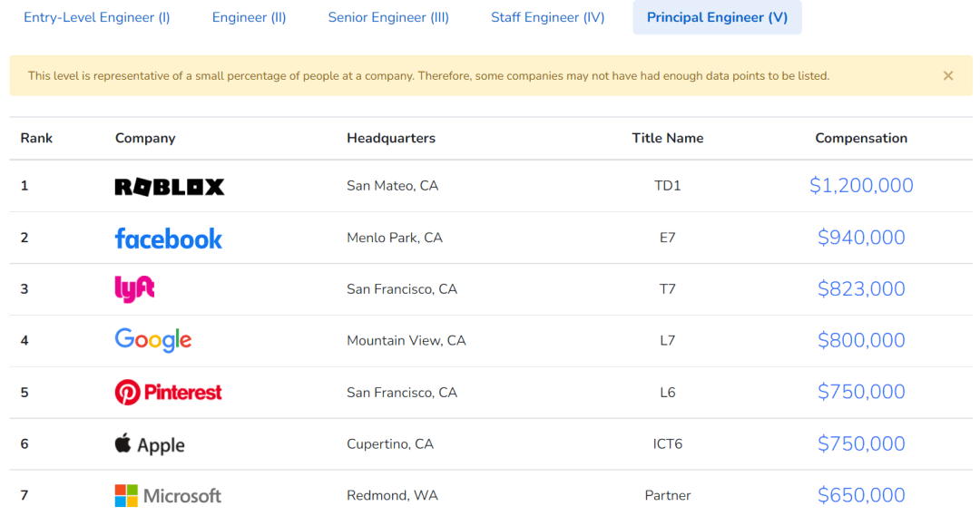Click the Roblox logo
980x516 pixels.
[x=170, y=186]
